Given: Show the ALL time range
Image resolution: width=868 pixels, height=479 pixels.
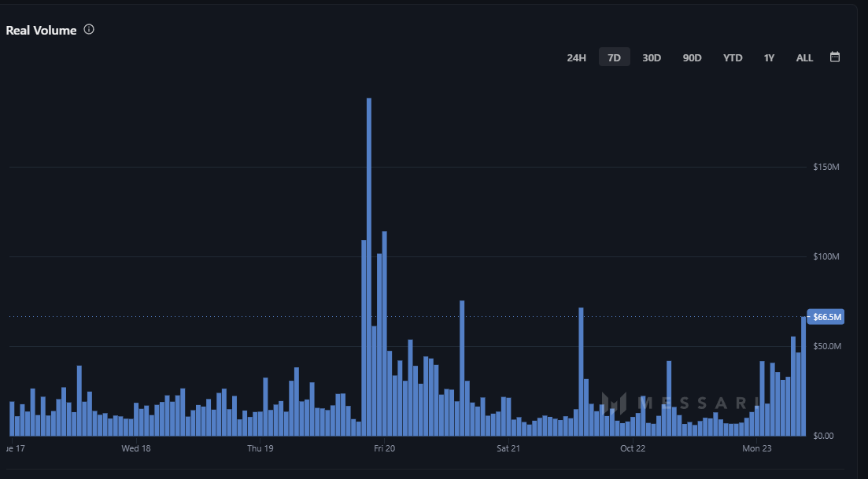Looking at the screenshot, I should pyautogui.click(x=804, y=57).
